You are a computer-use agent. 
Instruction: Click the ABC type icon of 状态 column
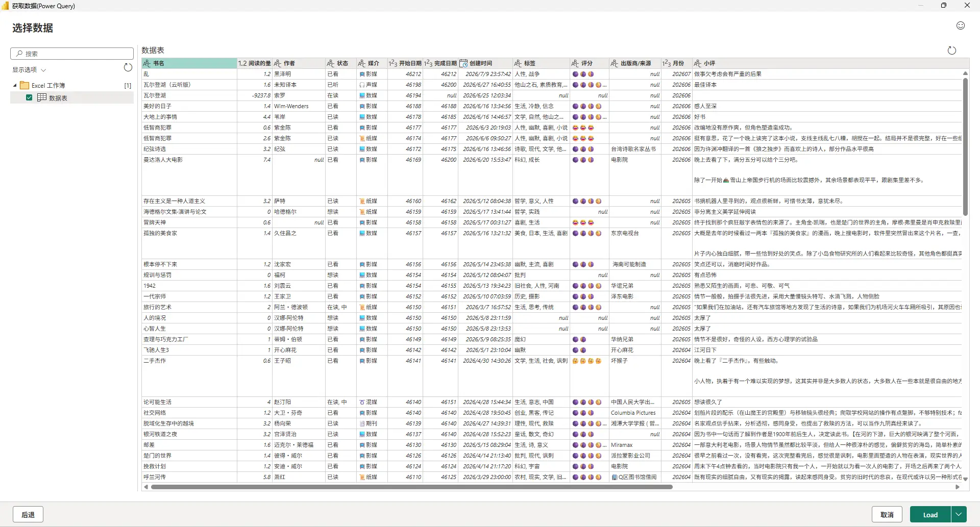331,63
